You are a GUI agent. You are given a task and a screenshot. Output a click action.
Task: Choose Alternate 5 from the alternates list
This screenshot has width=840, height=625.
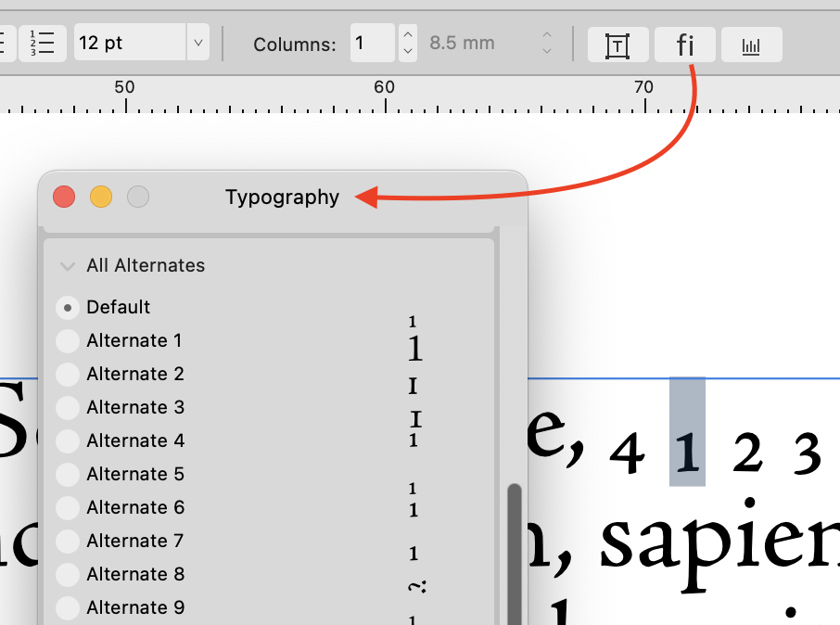point(67,474)
